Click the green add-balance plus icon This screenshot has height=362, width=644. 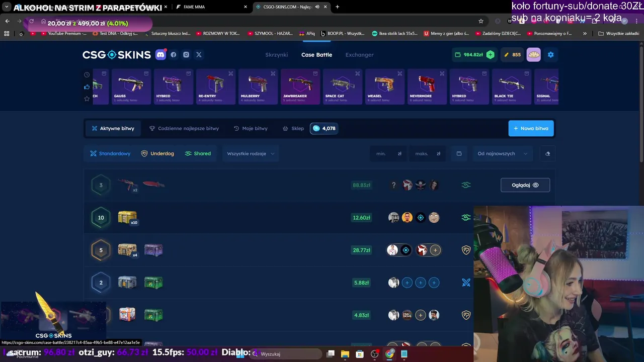coord(490,54)
